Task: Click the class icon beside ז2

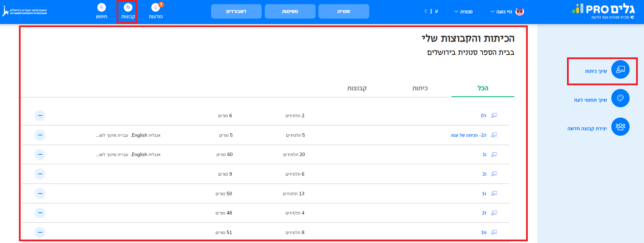Action: coord(494,213)
